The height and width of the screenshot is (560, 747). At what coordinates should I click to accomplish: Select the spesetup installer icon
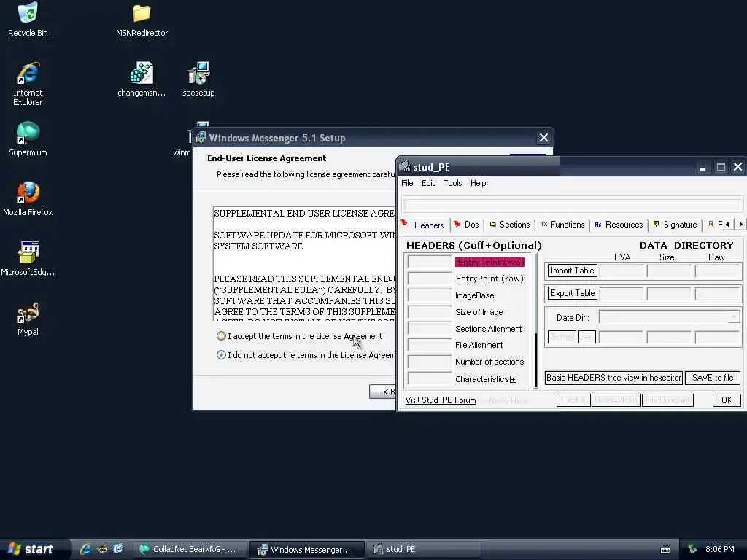[198, 79]
